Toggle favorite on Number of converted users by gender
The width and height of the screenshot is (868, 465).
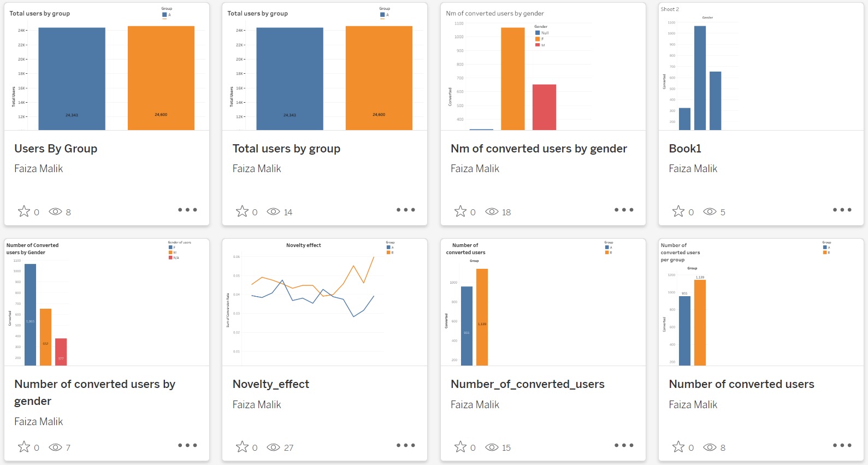coord(24,447)
